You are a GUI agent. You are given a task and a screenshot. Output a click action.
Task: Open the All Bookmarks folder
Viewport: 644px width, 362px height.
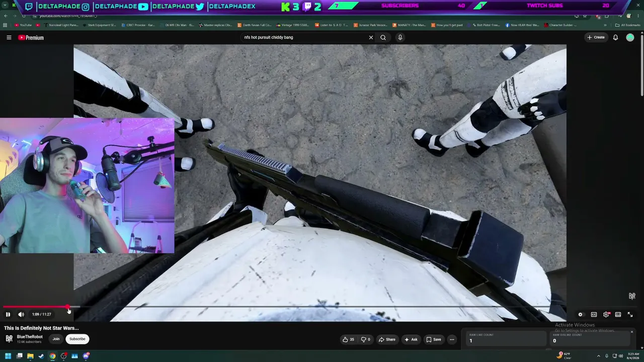(x=627, y=25)
